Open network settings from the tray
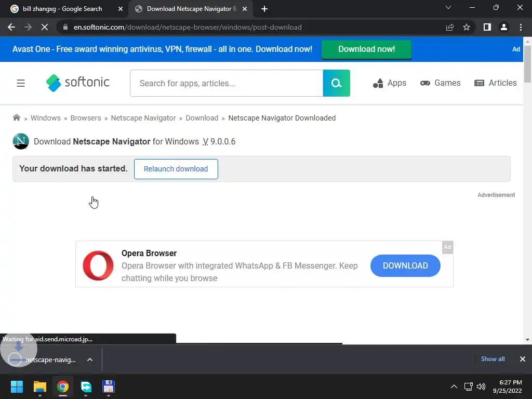The width and height of the screenshot is (532, 399). (469, 387)
